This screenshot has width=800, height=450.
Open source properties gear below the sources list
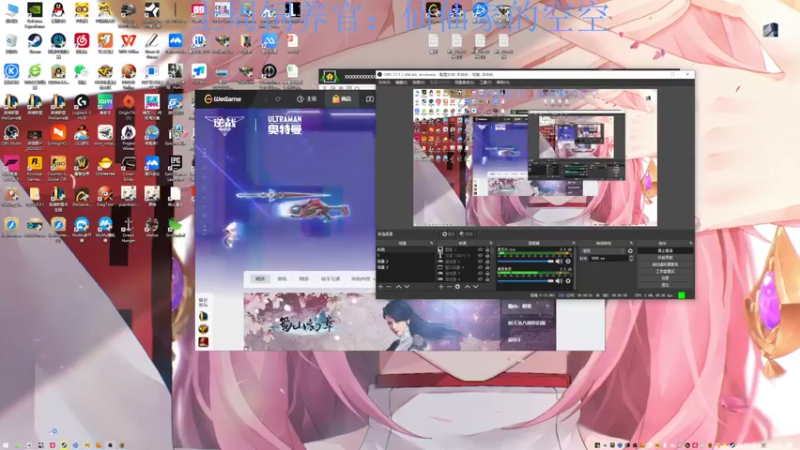(457, 287)
